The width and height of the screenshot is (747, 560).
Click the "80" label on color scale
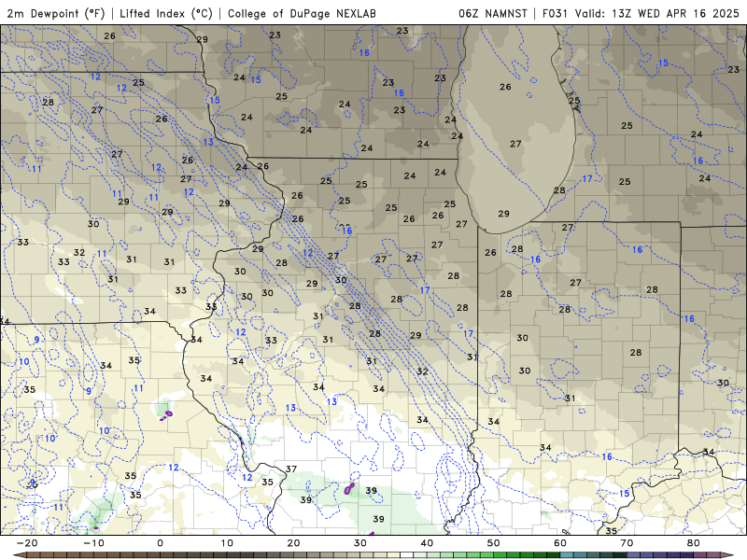694,543
